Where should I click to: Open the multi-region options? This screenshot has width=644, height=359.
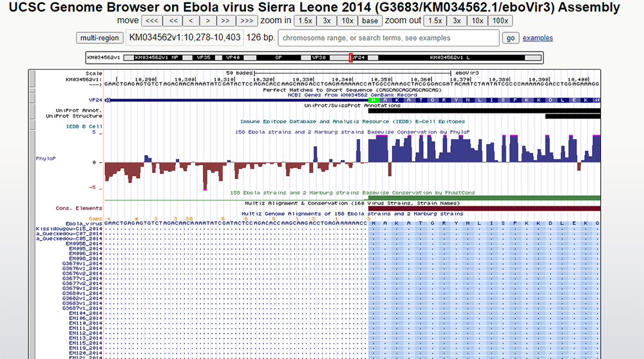coord(99,38)
